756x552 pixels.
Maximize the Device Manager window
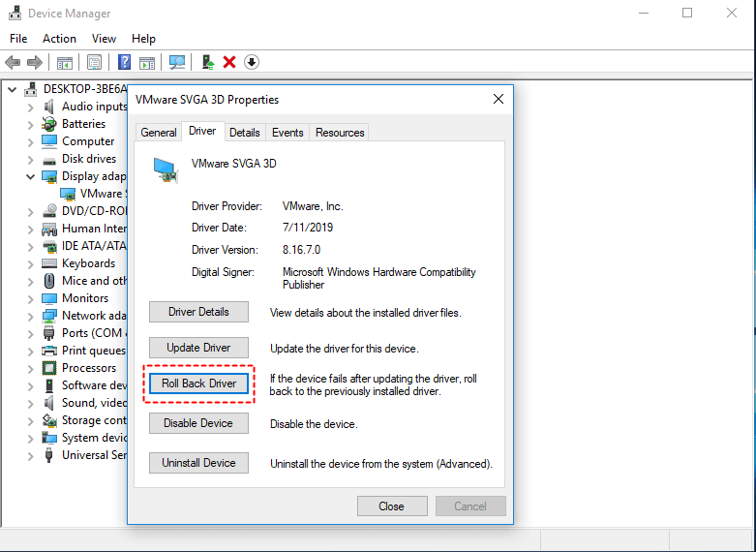tap(687, 13)
